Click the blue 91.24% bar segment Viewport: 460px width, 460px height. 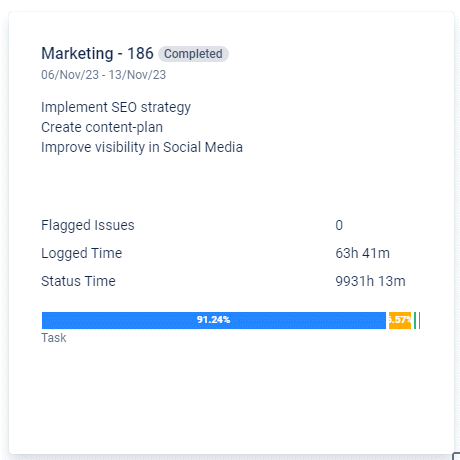[214, 320]
